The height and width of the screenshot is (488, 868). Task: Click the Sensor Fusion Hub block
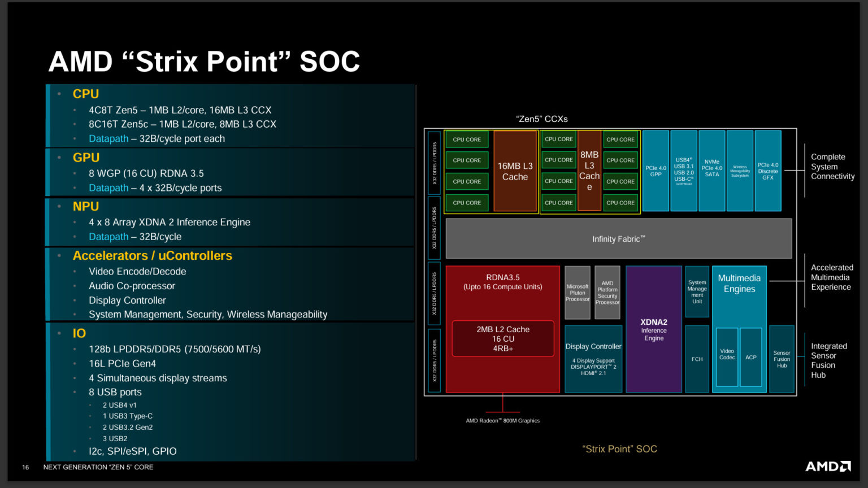click(x=782, y=358)
